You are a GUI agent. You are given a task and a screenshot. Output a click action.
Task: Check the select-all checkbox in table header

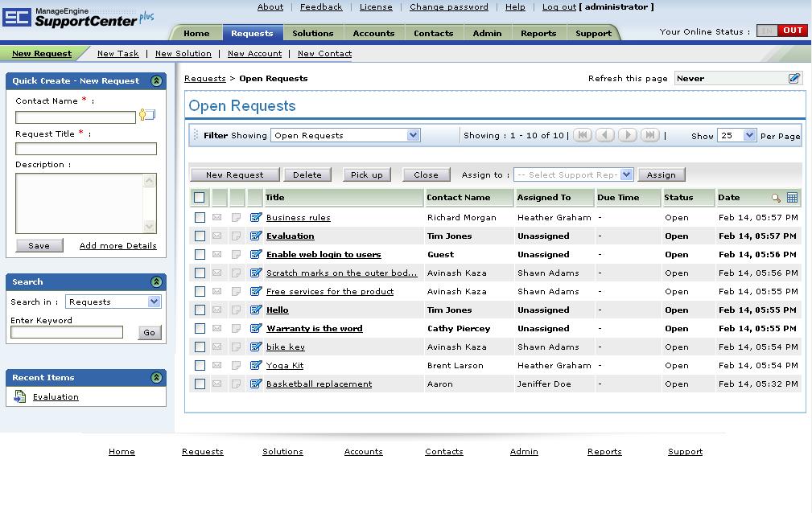click(x=199, y=197)
